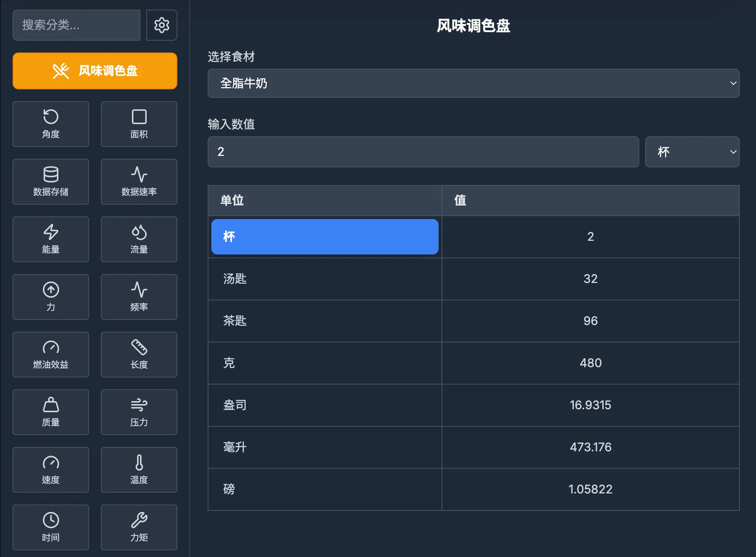
Task: Select the 盎司 unit row
Action: click(x=325, y=405)
